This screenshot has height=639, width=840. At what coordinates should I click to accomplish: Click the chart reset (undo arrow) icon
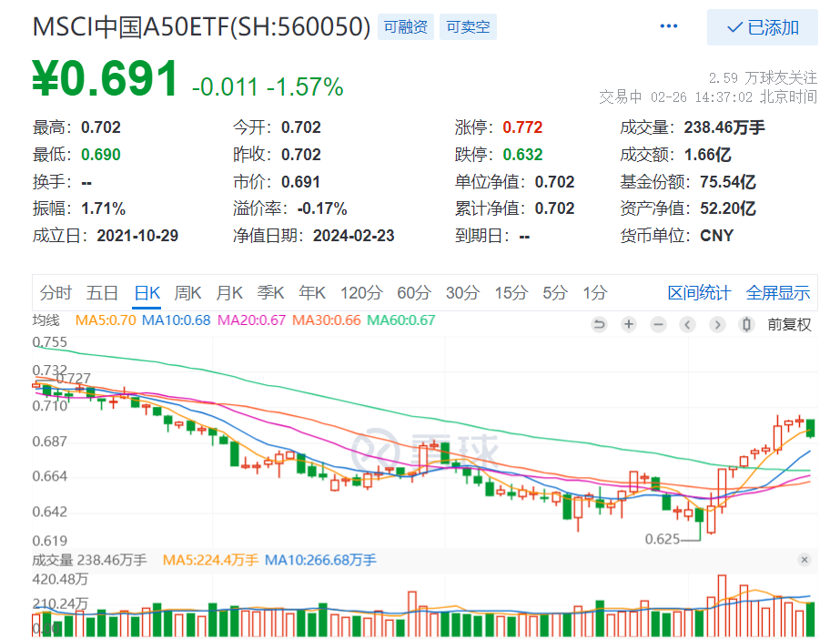coord(600,324)
